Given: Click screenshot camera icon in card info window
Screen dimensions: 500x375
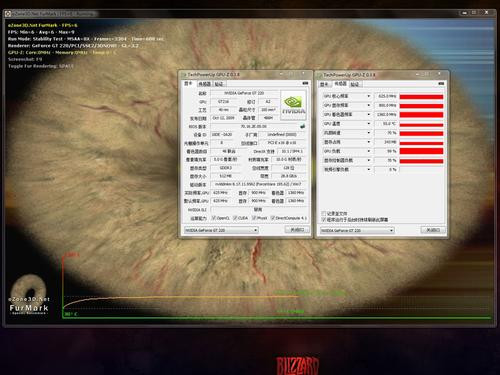Looking at the screenshot, I should pyautogui.click(x=305, y=83).
